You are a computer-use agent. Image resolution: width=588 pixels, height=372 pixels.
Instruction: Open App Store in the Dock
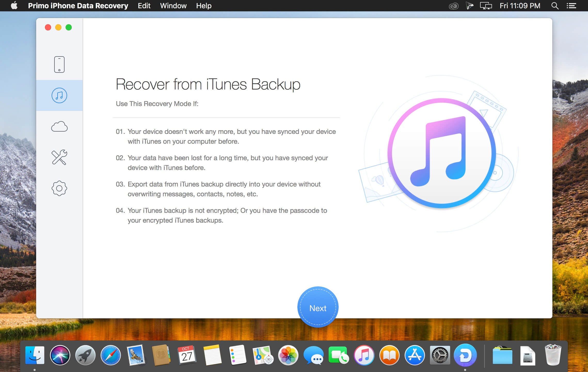(x=415, y=355)
